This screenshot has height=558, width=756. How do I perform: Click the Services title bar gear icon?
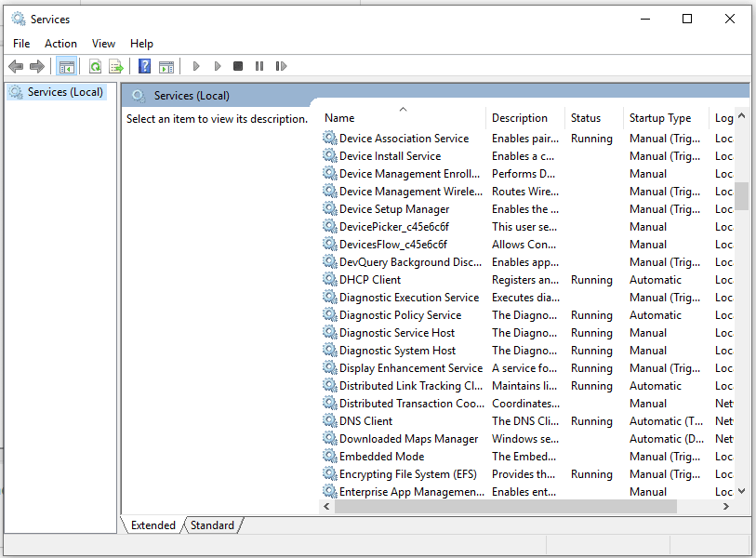tap(19, 19)
